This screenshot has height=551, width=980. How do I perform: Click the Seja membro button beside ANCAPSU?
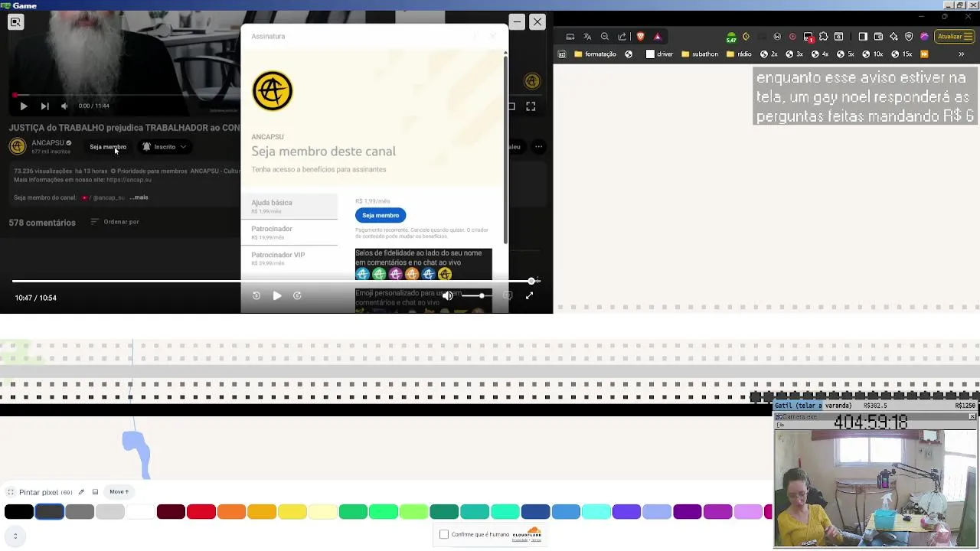(108, 147)
